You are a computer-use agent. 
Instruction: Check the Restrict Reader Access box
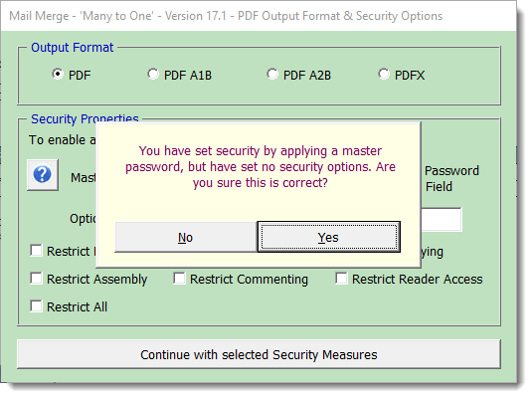click(341, 279)
